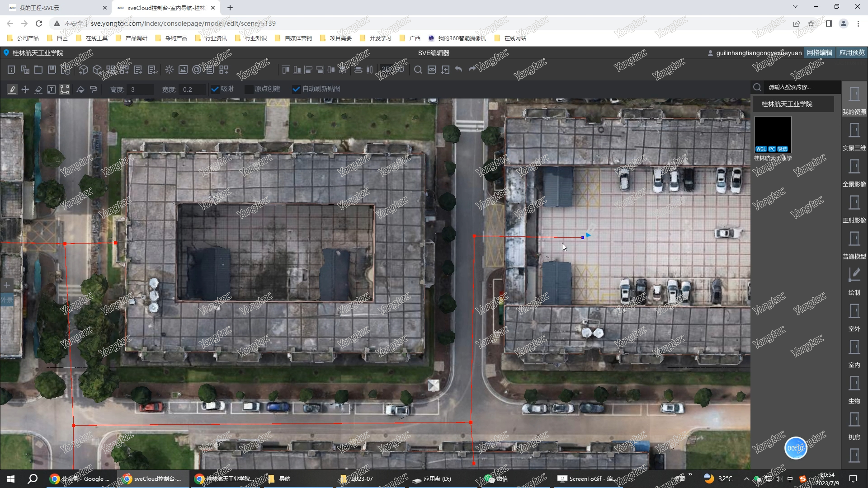Screen dimensions: 868x488
Task: Open the Windows Start menu
Action: (x=11, y=479)
